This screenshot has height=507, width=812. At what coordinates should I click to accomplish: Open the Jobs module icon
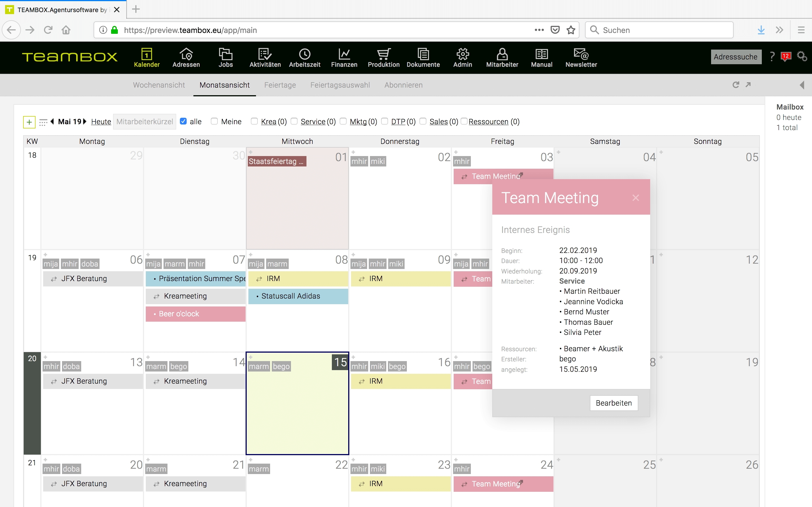click(x=226, y=54)
